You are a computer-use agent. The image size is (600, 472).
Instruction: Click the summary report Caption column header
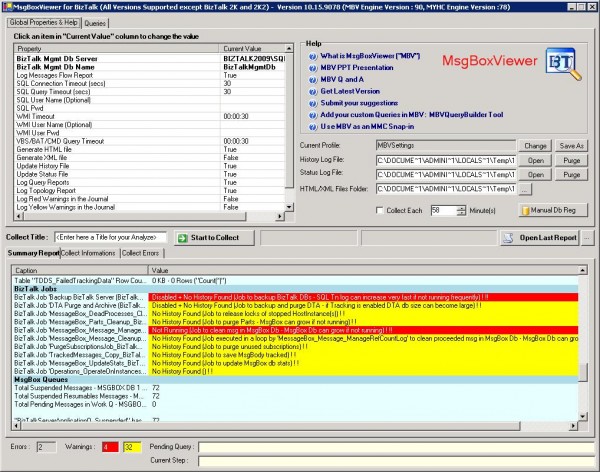[x=80, y=270]
